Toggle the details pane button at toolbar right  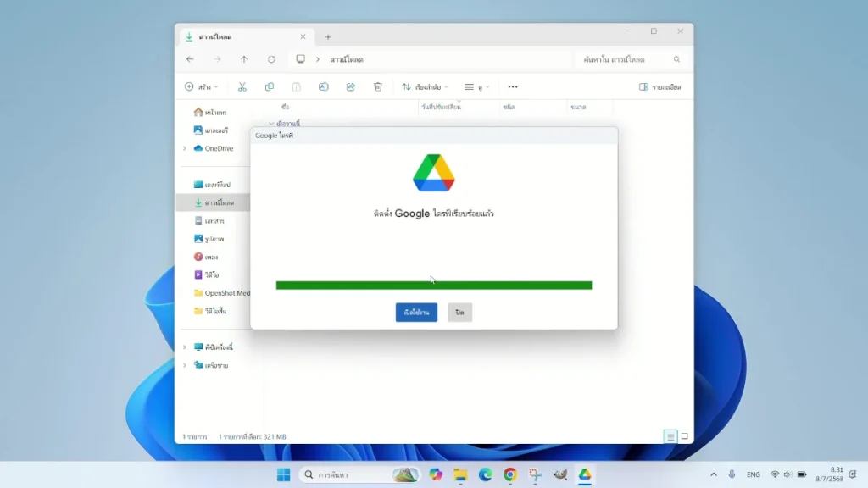[x=659, y=86]
